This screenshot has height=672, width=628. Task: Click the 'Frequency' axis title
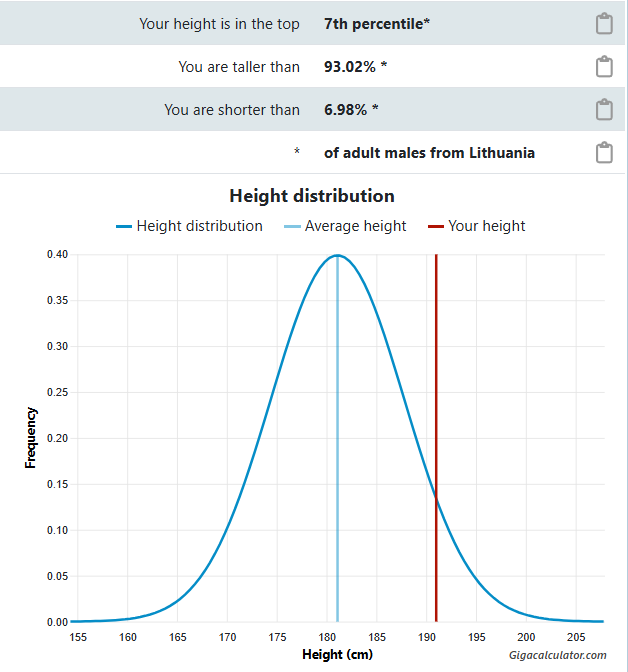coord(30,438)
